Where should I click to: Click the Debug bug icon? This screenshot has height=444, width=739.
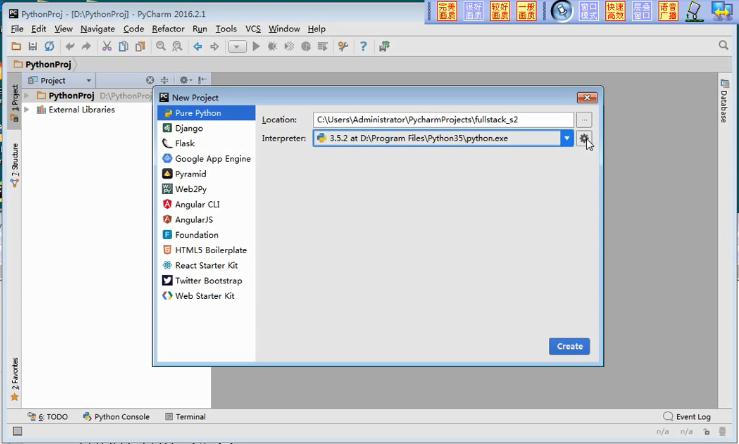click(x=272, y=46)
